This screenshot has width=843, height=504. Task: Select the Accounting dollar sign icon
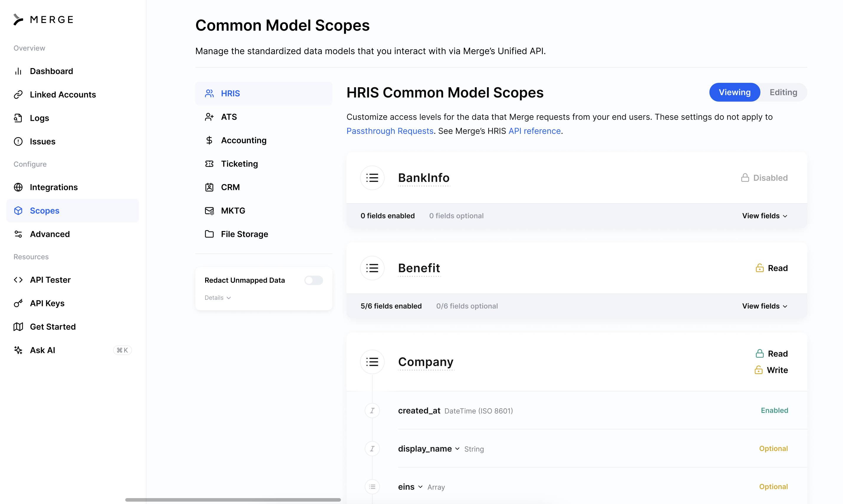tap(209, 140)
